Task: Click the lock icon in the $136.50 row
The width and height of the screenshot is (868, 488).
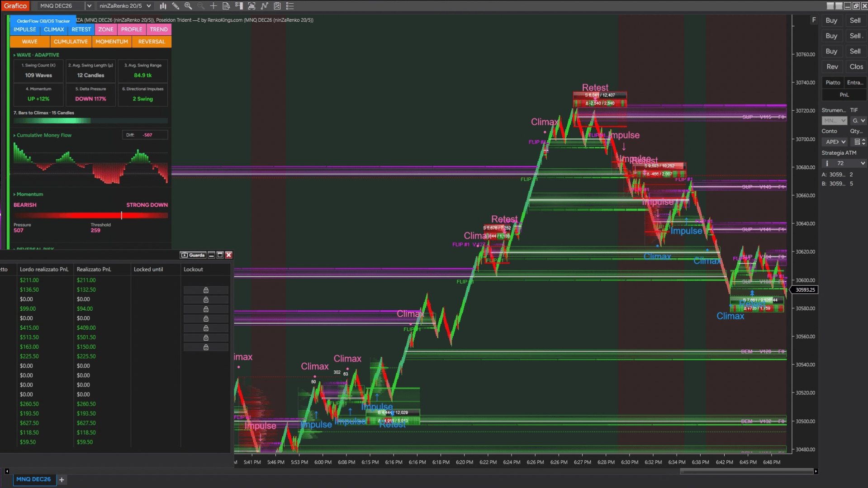Action: click(x=206, y=290)
